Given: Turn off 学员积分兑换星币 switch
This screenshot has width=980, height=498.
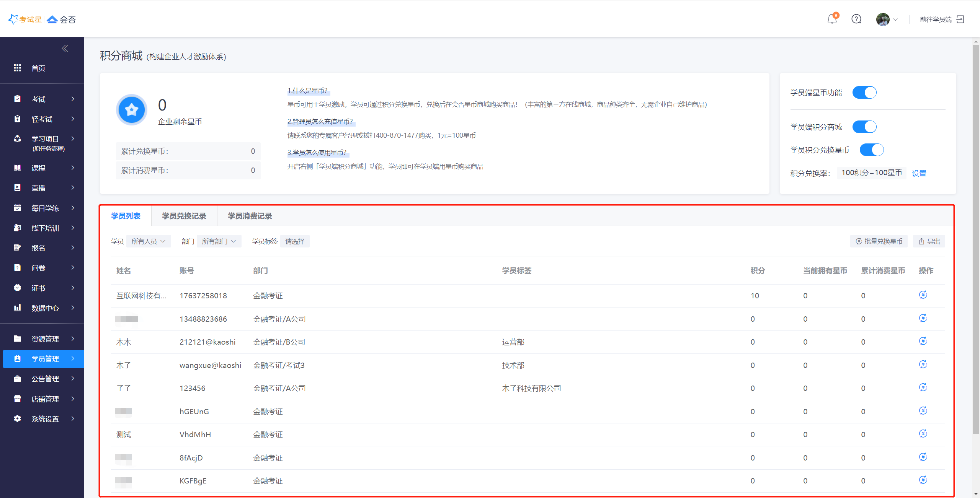Looking at the screenshot, I should [871, 150].
